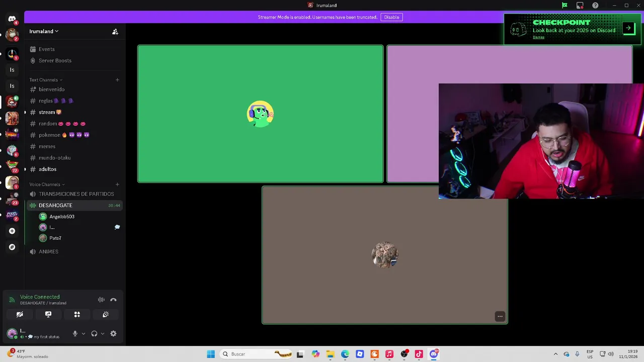
Task: Open File Explorer from taskbar
Action: coord(330,354)
